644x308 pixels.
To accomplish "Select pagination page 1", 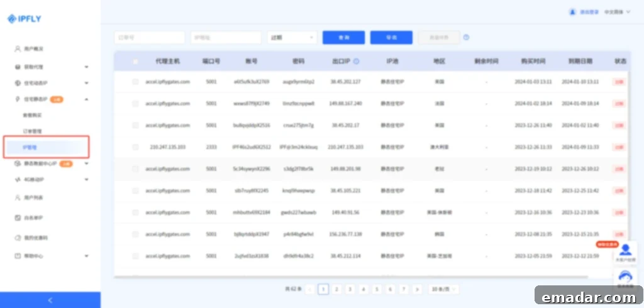I will [x=324, y=290].
